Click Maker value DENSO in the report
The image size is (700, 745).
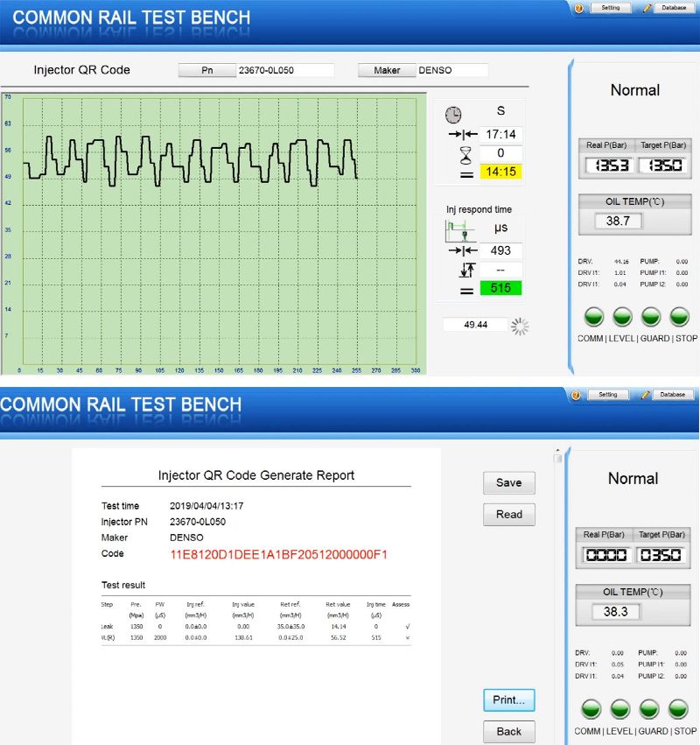coord(186,538)
